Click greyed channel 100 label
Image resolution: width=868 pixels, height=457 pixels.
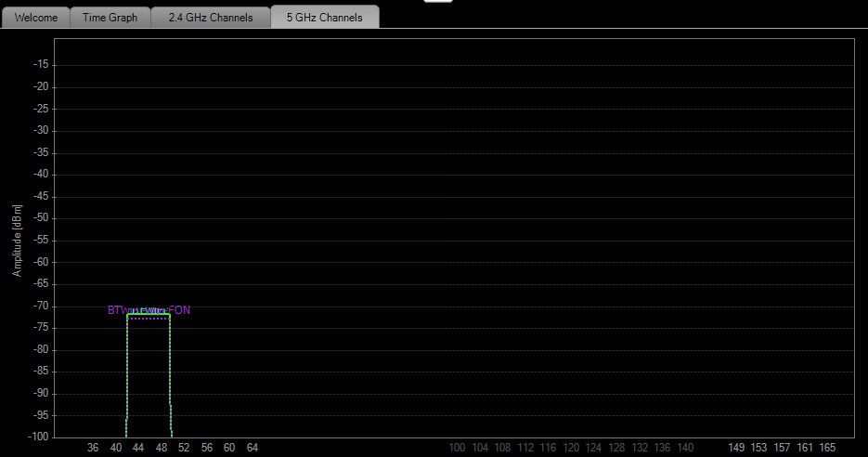pyautogui.click(x=457, y=448)
